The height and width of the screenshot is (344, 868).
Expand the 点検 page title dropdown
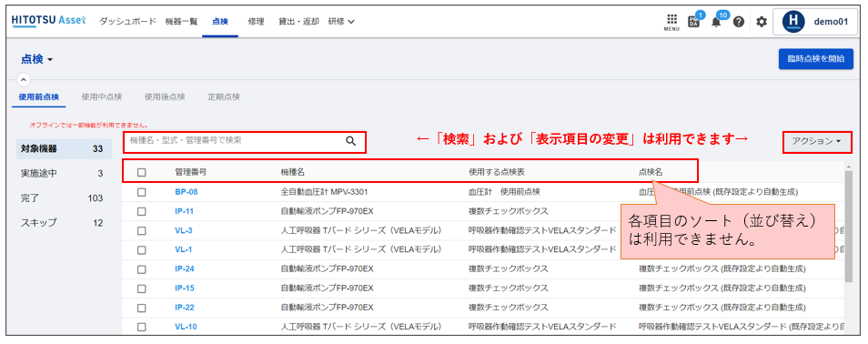[37, 59]
